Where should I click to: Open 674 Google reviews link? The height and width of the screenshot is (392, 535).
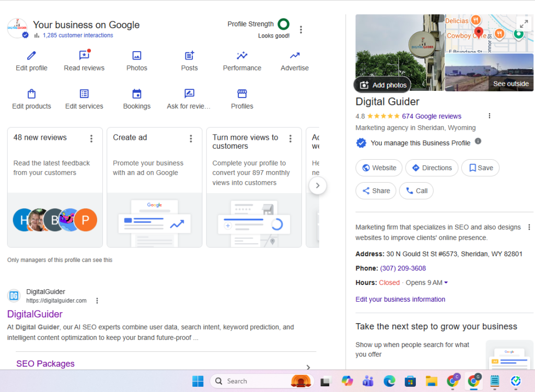432,116
